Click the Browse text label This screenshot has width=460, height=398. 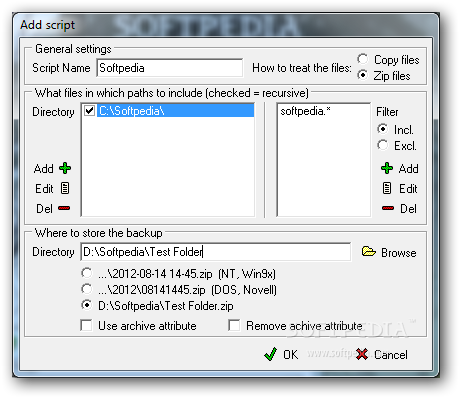click(399, 253)
